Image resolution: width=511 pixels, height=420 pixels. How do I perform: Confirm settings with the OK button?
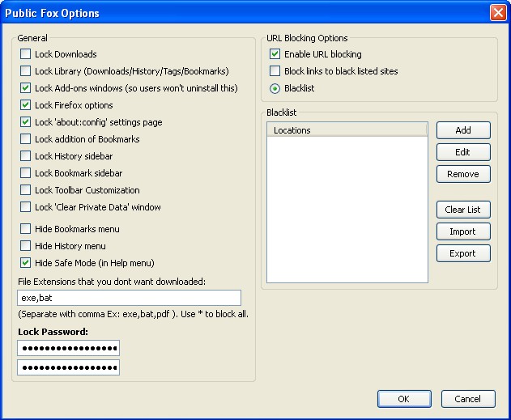(404, 399)
